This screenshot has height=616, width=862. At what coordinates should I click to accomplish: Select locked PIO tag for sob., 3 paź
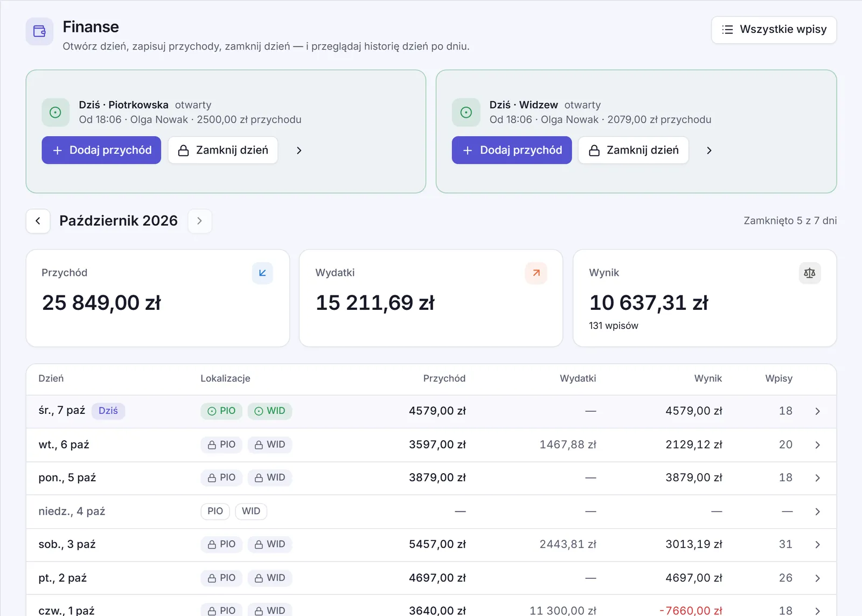pyautogui.click(x=221, y=544)
